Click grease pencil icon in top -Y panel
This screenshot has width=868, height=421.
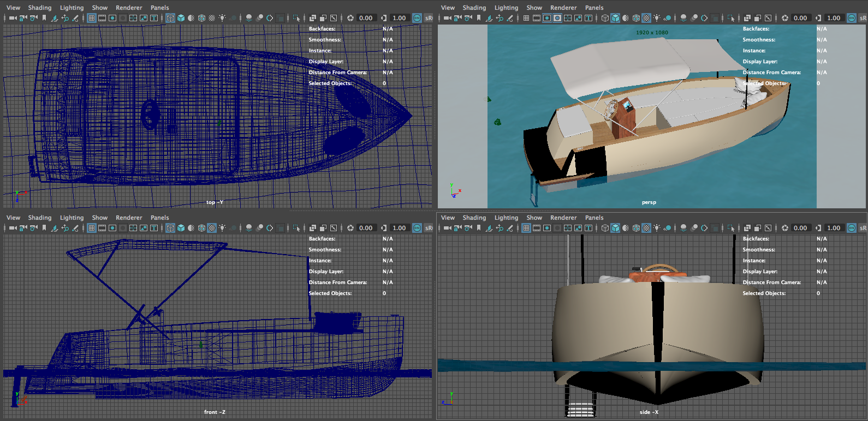(75, 18)
